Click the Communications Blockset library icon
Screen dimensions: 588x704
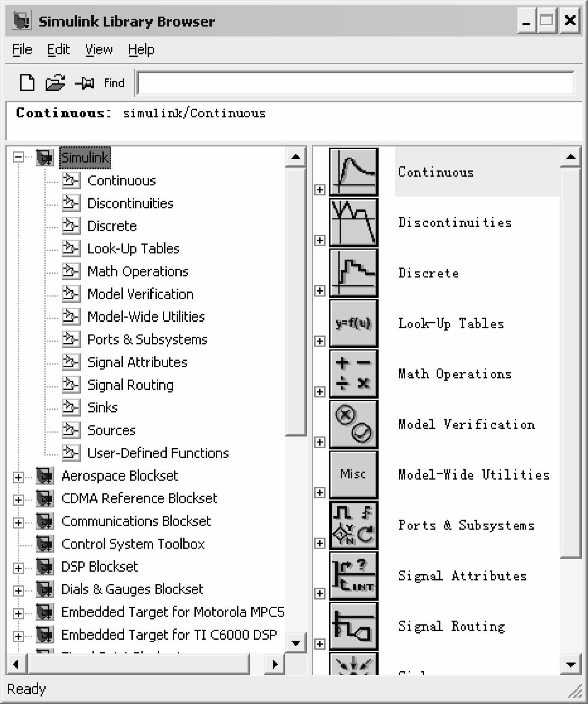[x=45, y=521]
